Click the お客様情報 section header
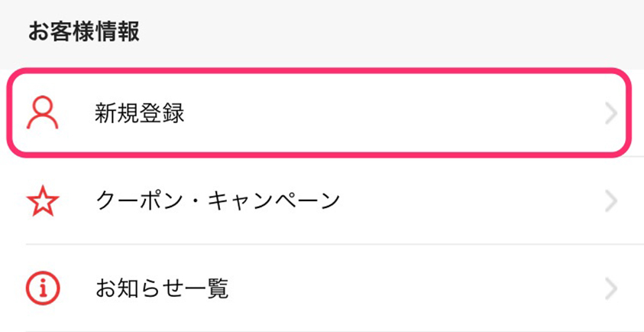The width and height of the screenshot is (644, 332). coord(84,32)
